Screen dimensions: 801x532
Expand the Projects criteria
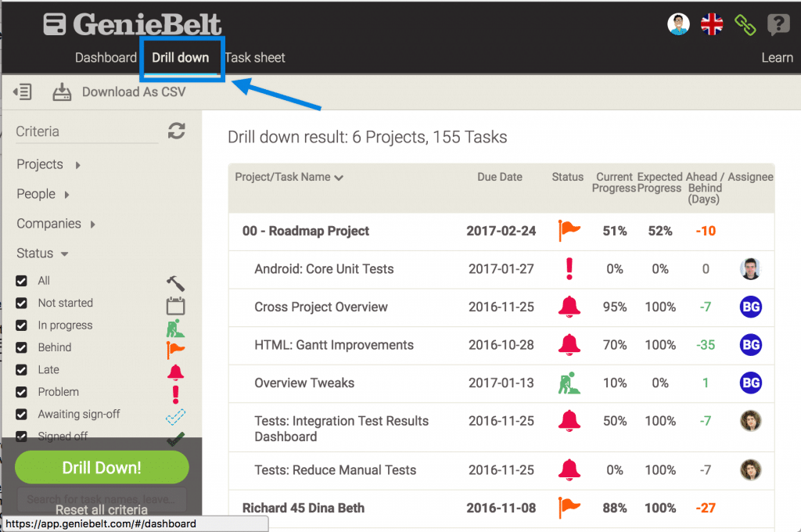click(x=48, y=164)
